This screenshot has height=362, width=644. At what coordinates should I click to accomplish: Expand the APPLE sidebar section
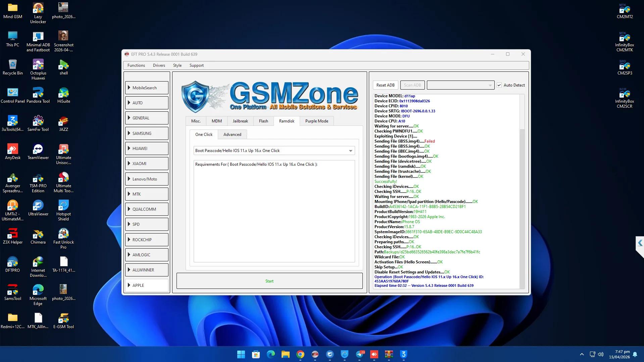(147, 285)
